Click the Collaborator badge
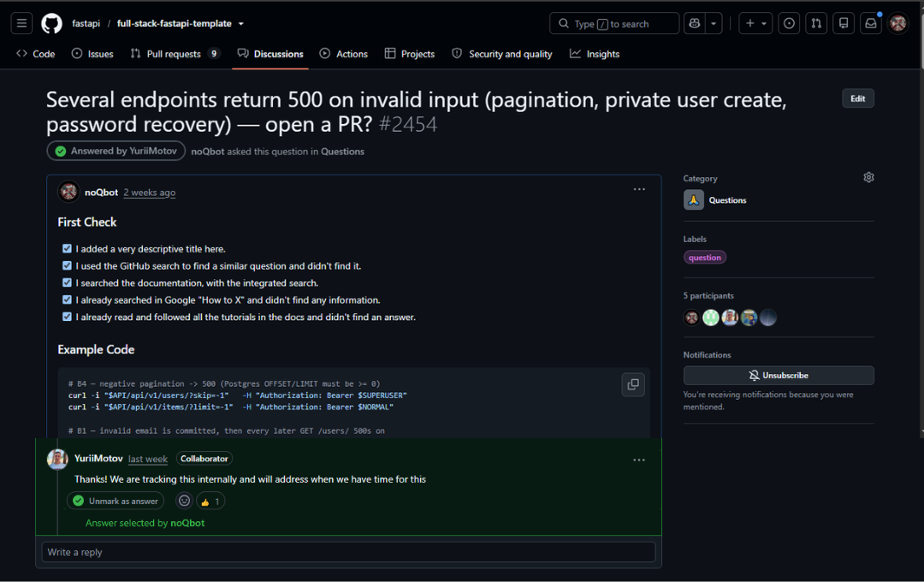This screenshot has height=582, width=924. 204,459
